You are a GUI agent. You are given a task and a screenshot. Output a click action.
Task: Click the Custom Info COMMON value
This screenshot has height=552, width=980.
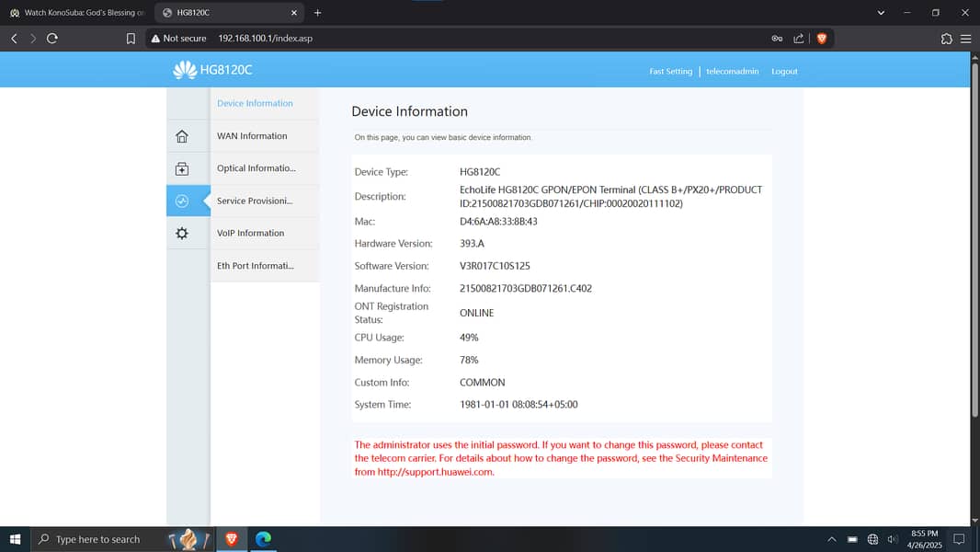(482, 382)
